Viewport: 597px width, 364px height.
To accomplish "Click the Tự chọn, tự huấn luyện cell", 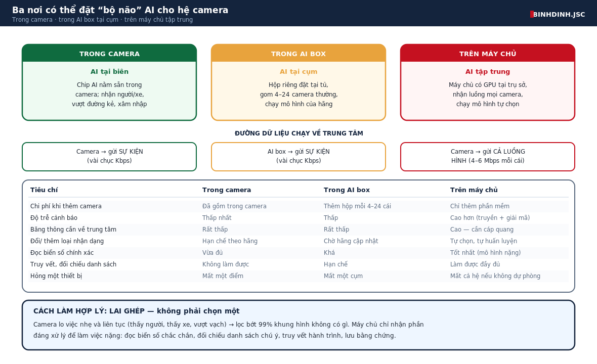I will coord(484,241).
